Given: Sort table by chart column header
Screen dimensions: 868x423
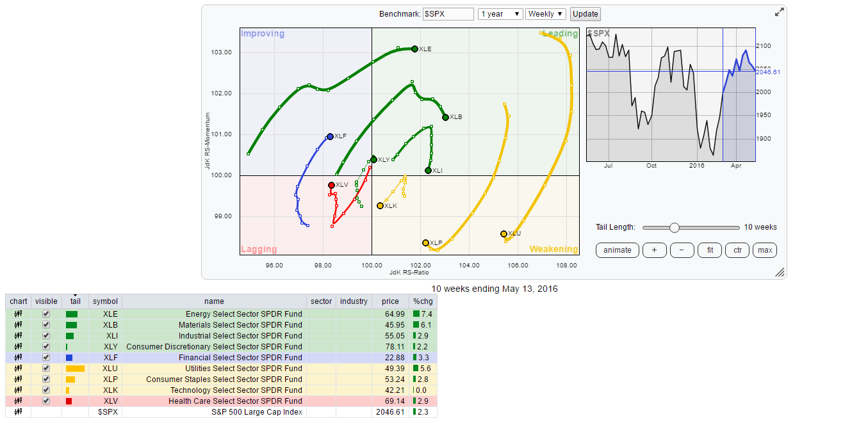Looking at the screenshot, I should click(18, 301).
